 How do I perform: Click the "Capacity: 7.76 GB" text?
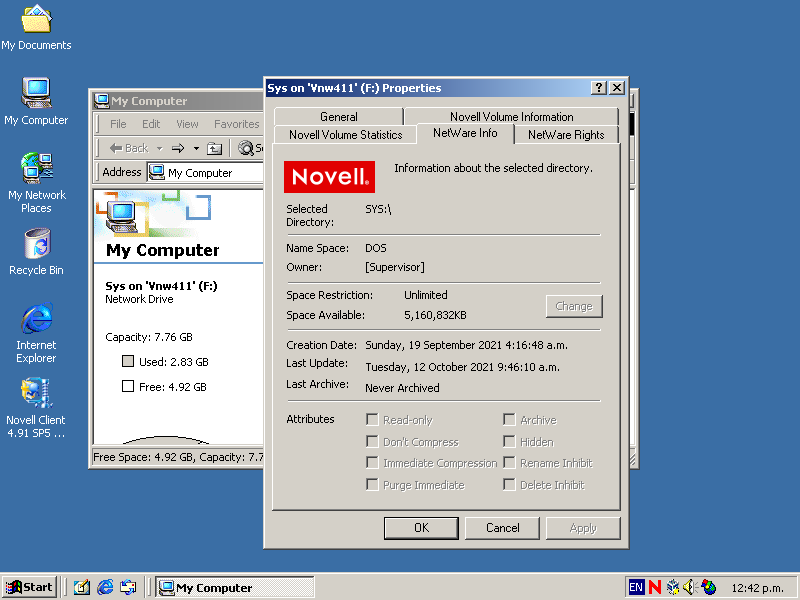149,337
